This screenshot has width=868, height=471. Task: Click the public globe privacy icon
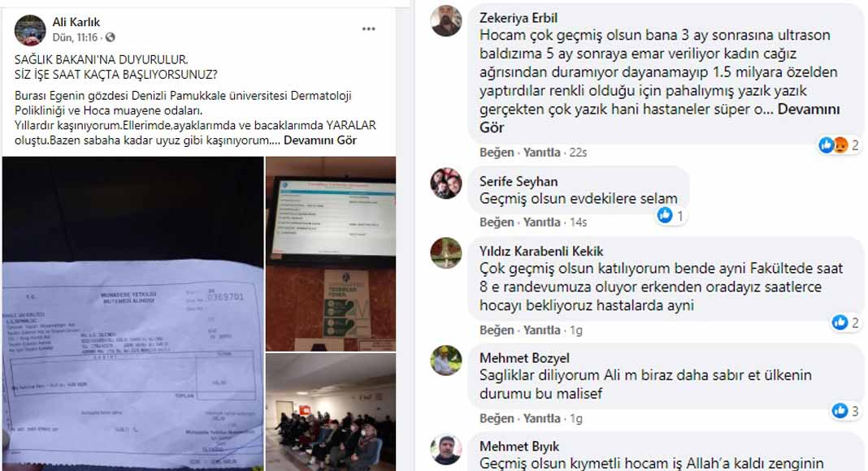111,37
